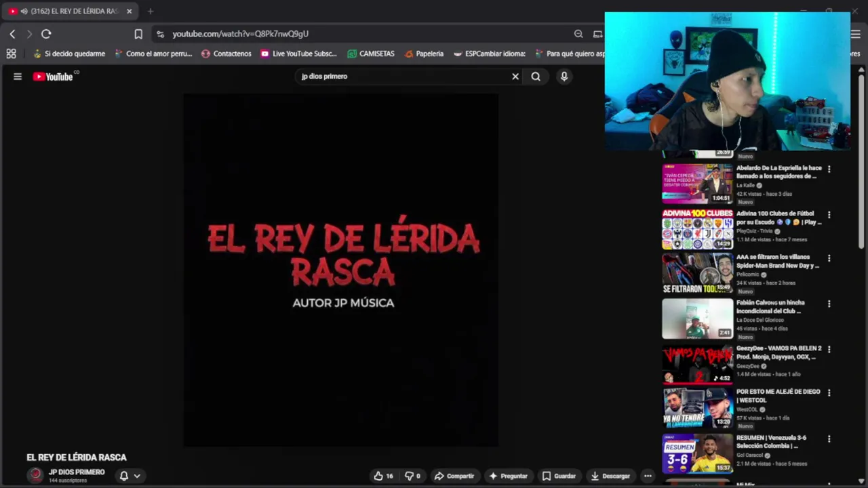Open RESUMEN Venezuela 3-6 Colombia thumbnail
The height and width of the screenshot is (488, 868).
point(697,453)
